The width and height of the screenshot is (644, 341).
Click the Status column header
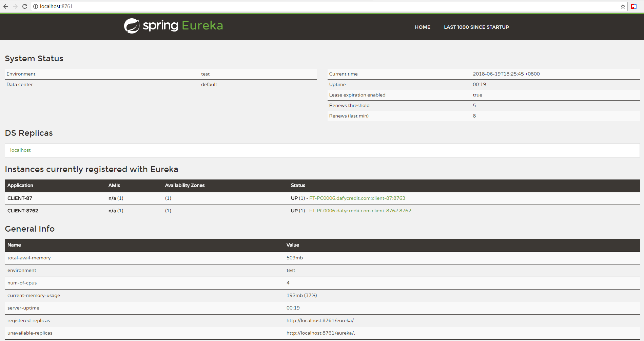click(298, 186)
